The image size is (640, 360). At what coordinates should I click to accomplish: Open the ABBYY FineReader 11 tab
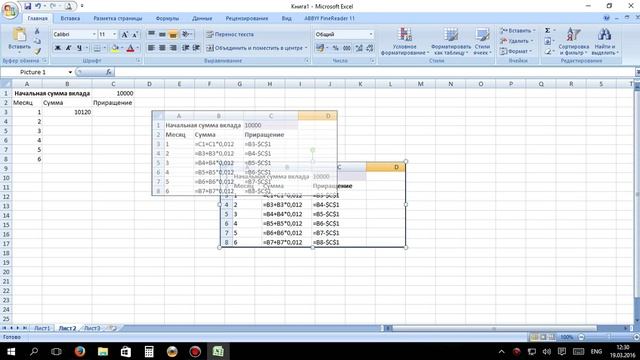[x=329, y=18]
